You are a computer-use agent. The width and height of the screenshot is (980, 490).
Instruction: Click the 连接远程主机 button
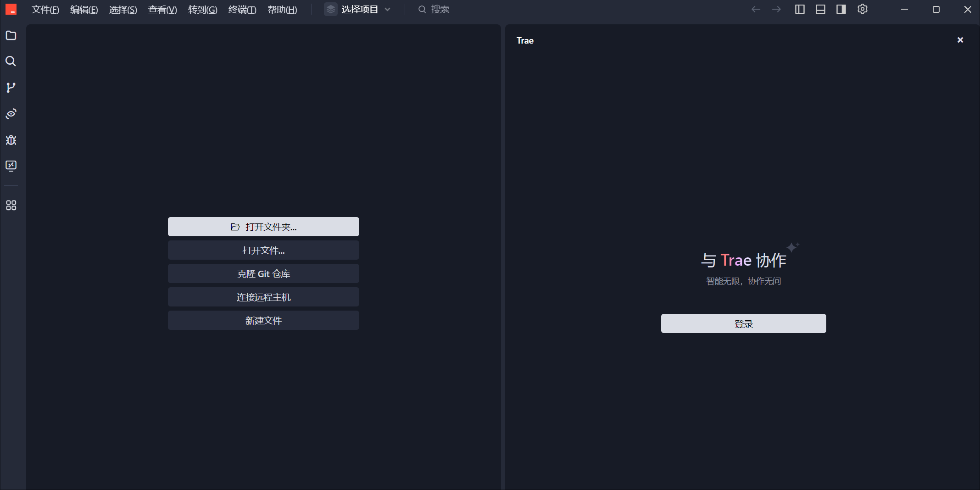[x=263, y=297]
